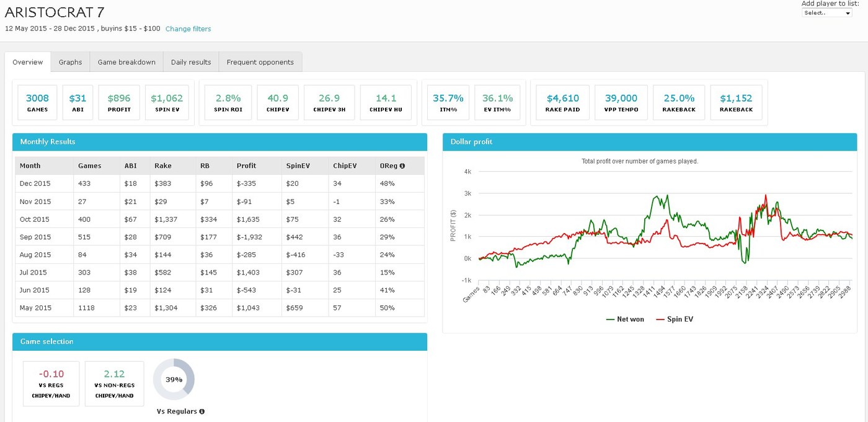Click the 25.0% Rakeback stat box

pyautogui.click(x=679, y=103)
